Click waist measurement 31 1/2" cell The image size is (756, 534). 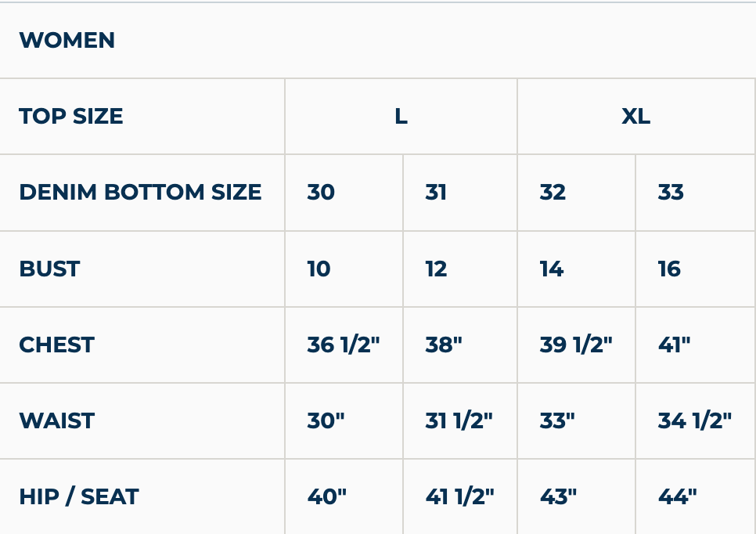[459, 421]
